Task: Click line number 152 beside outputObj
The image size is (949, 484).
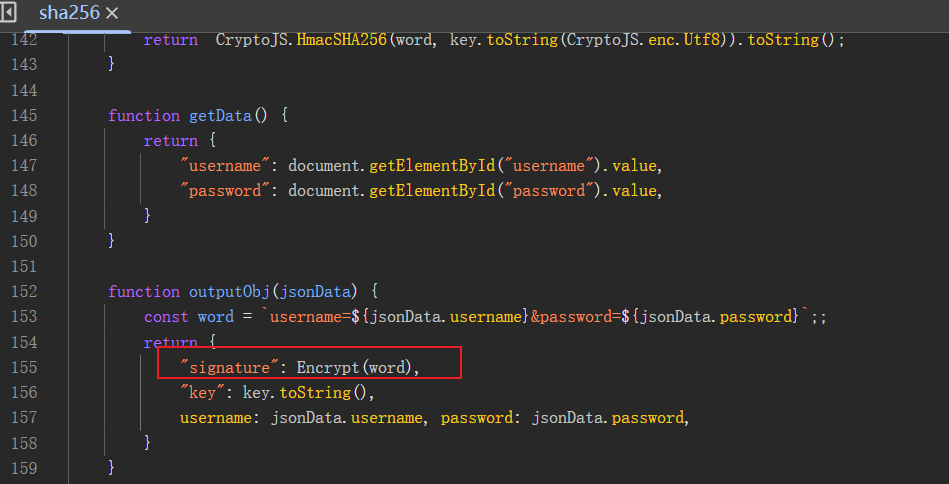Action: pos(24,292)
